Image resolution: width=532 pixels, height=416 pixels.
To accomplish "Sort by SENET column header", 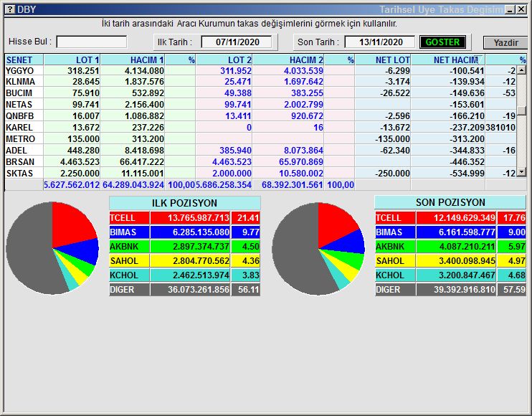I will coord(24,60).
